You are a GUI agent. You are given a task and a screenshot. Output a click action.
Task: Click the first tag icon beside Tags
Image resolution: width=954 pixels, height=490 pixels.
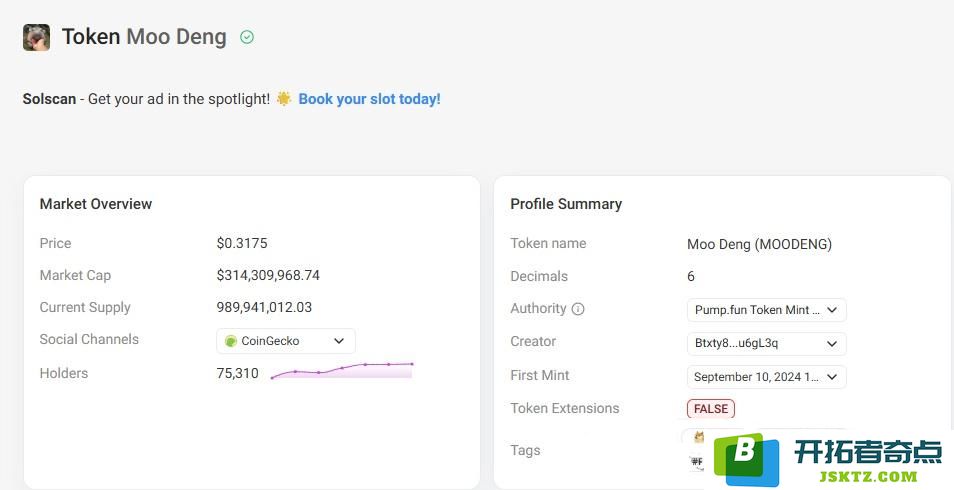(x=698, y=437)
